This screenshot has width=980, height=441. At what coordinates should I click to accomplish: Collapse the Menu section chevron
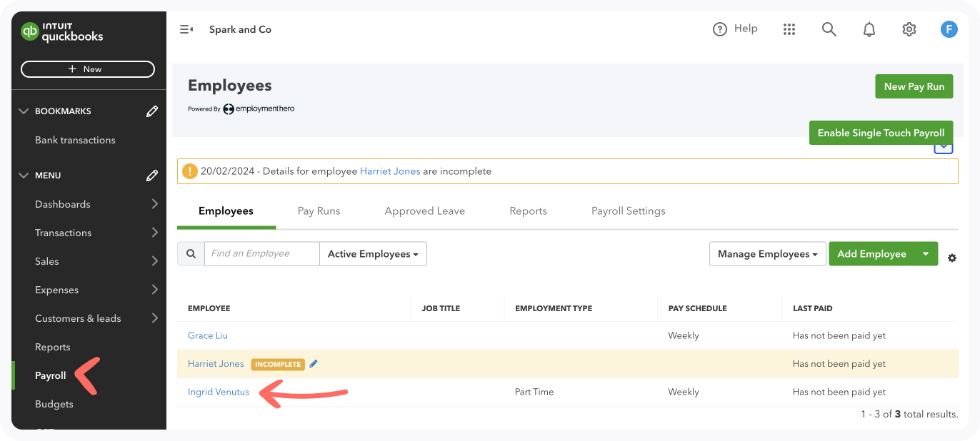[x=22, y=175]
